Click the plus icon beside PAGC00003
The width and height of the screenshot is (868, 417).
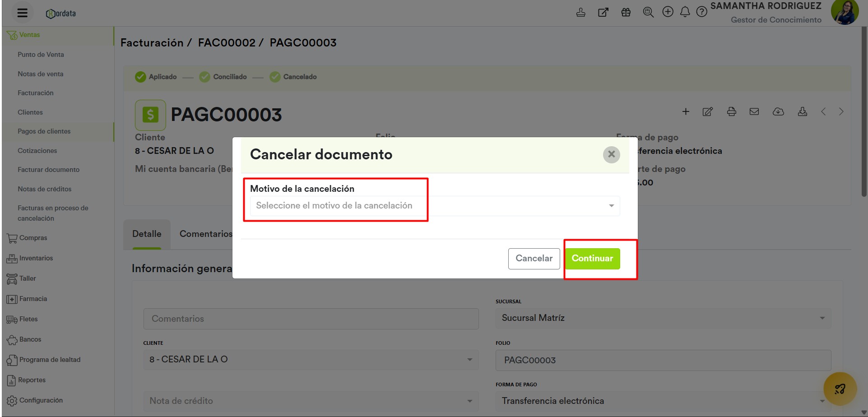686,111
